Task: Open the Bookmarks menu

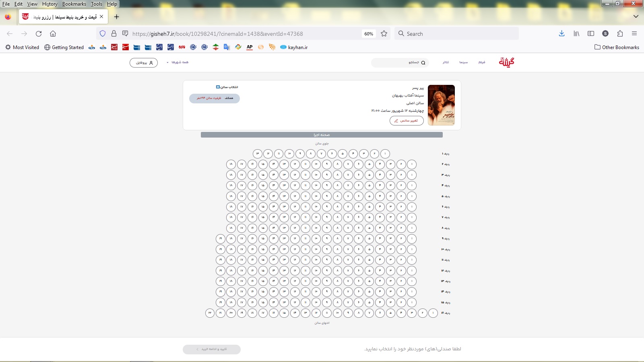Action: pyautogui.click(x=74, y=4)
